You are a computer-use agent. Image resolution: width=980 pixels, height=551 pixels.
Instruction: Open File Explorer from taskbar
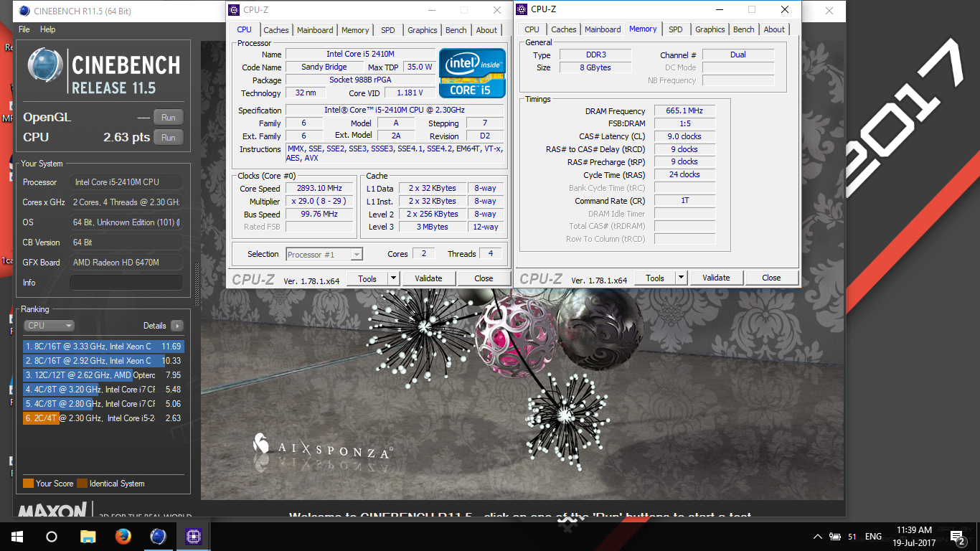(x=88, y=536)
